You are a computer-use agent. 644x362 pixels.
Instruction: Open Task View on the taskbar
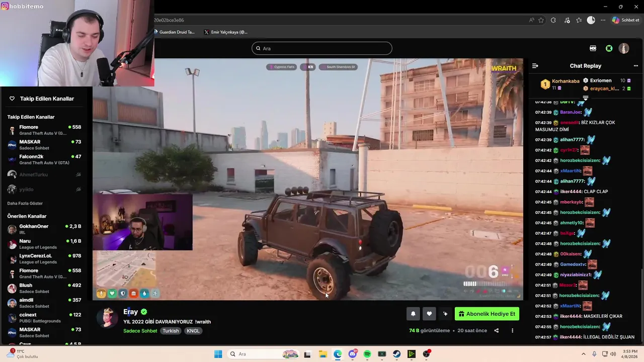[x=307, y=354]
